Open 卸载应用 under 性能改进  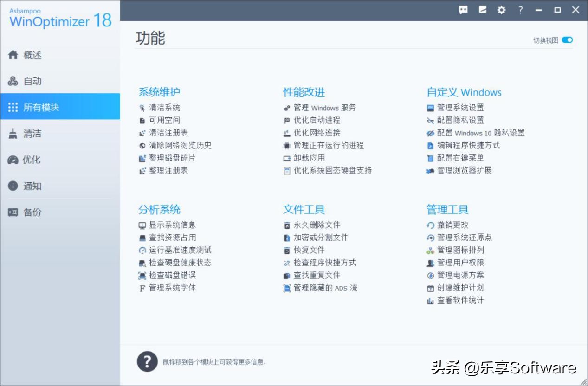[x=311, y=158]
